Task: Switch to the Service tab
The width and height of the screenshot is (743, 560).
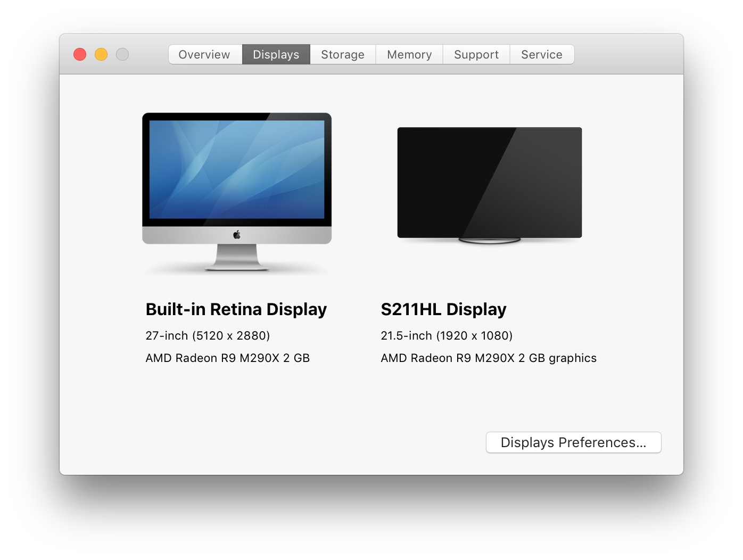Action: pos(542,54)
